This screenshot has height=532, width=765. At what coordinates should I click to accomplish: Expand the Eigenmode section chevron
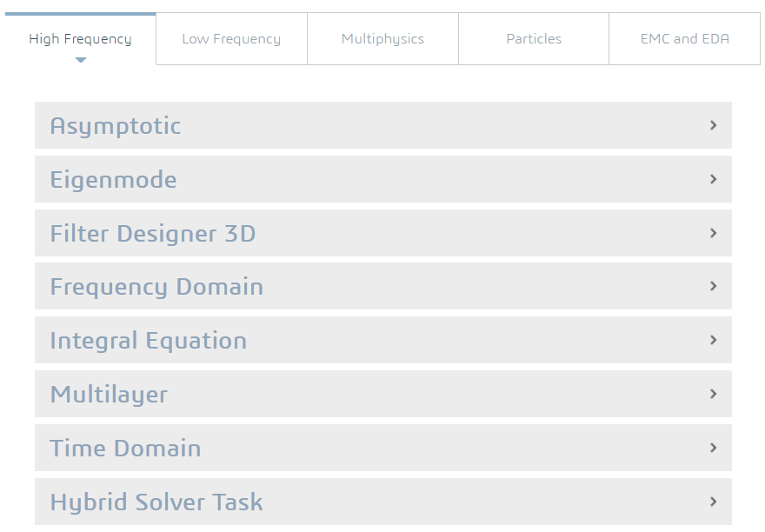713,179
